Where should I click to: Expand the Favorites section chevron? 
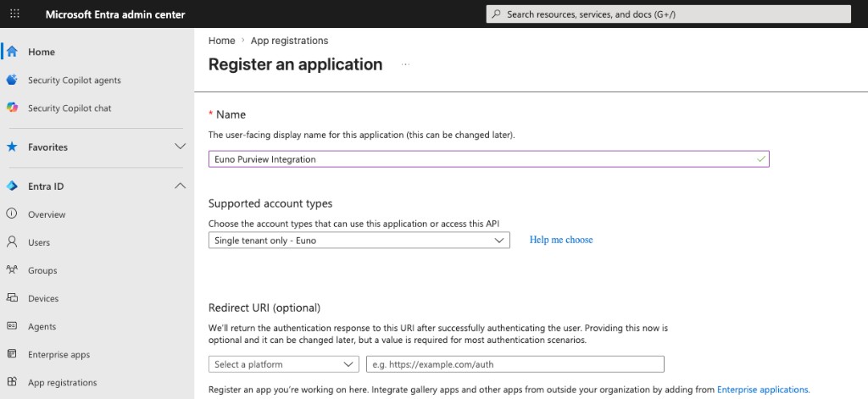click(x=180, y=147)
